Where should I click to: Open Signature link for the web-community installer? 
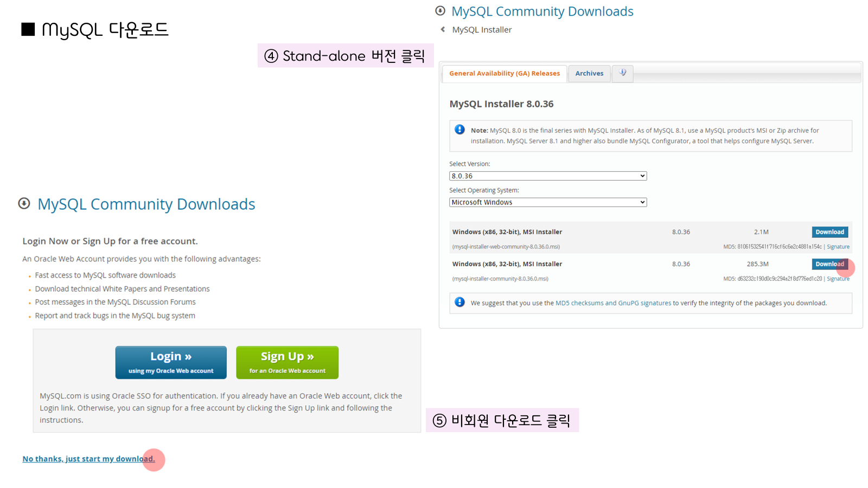[838, 247]
